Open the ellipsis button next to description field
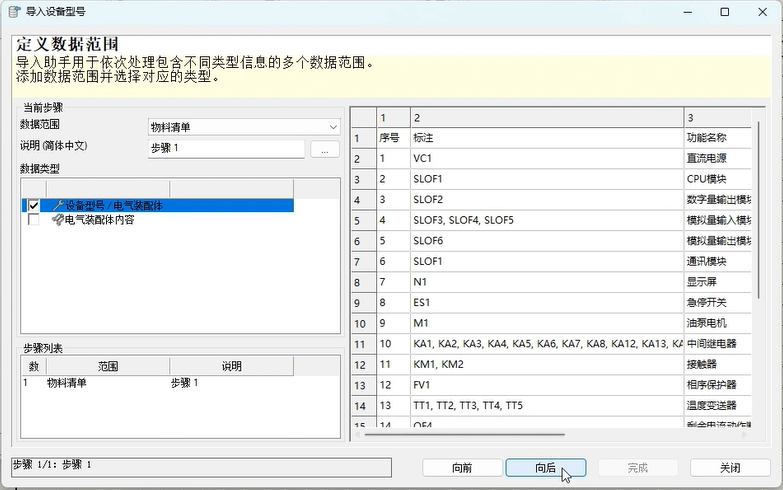Screen dimensions: 783x490 click(x=325, y=149)
